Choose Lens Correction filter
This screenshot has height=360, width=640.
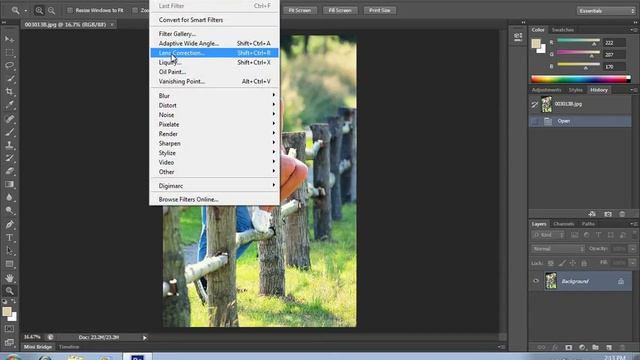(215, 53)
